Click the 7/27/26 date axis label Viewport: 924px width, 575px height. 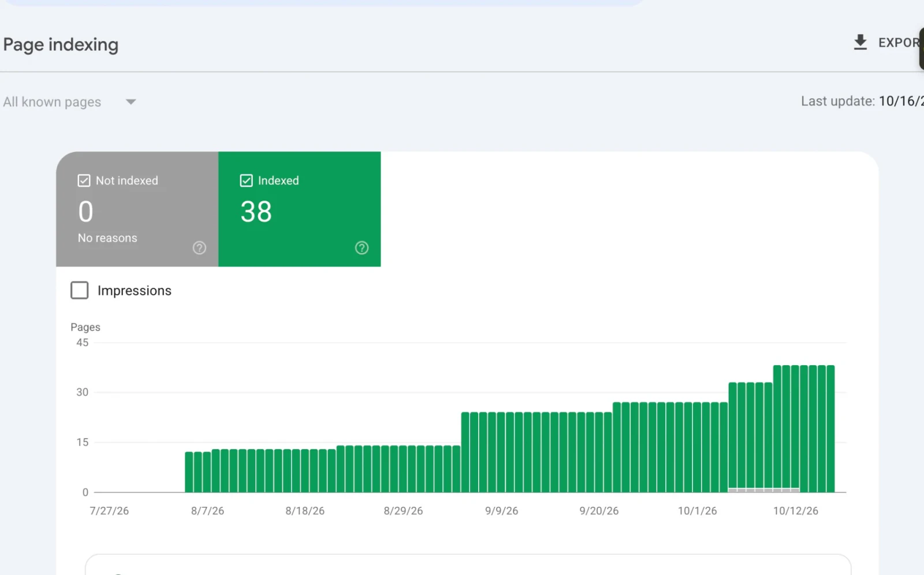tap(109, 511)
